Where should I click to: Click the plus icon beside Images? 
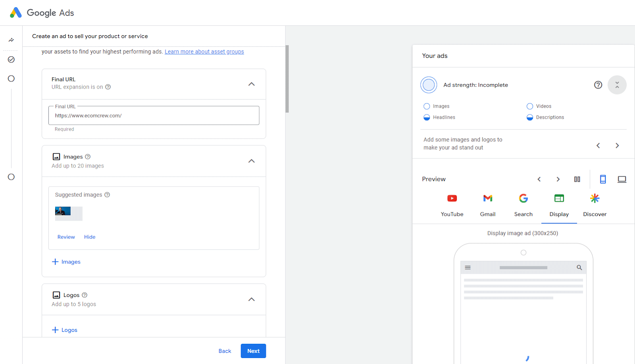point(55,262)
